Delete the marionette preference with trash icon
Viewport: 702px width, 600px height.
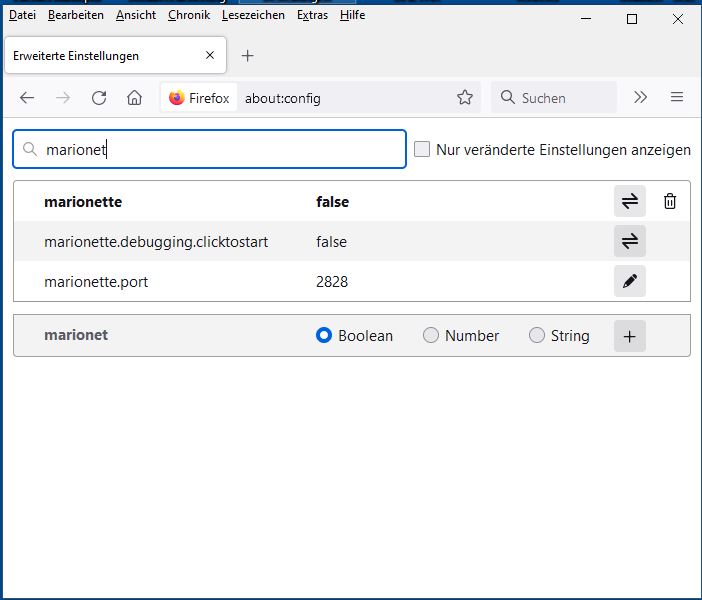670,201
